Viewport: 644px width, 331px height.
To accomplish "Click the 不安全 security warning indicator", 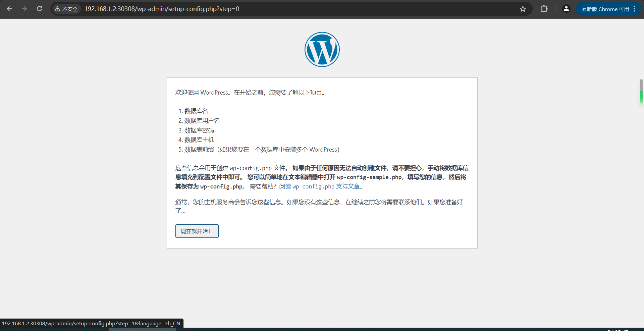I will (66, 9).
